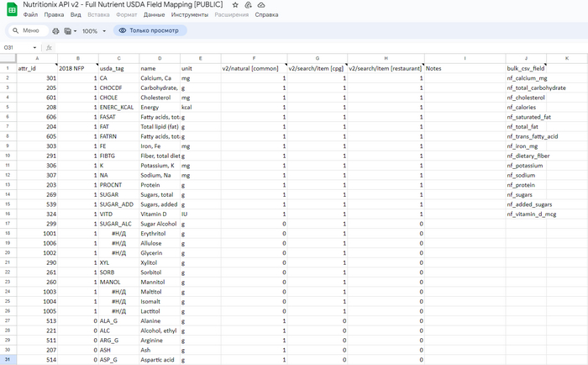This screenshot has height=365, width=588.
Task: Click the magnifier icon in menu search
Action: 15,30
